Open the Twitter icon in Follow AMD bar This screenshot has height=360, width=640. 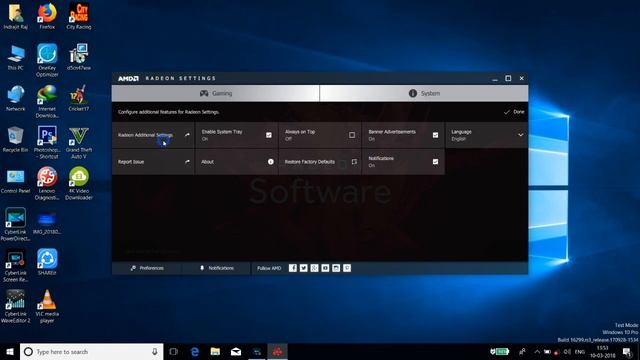tap(304, 268)
